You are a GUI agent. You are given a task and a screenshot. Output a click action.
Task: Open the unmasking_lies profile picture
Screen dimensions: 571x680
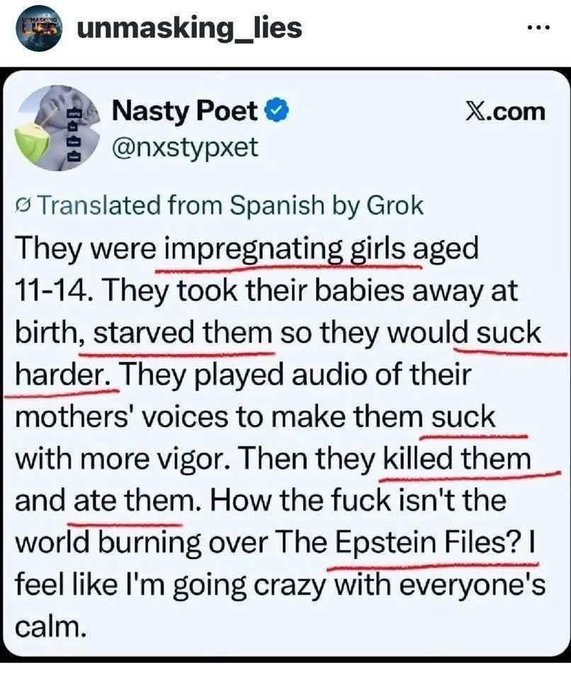pos(39,29)
